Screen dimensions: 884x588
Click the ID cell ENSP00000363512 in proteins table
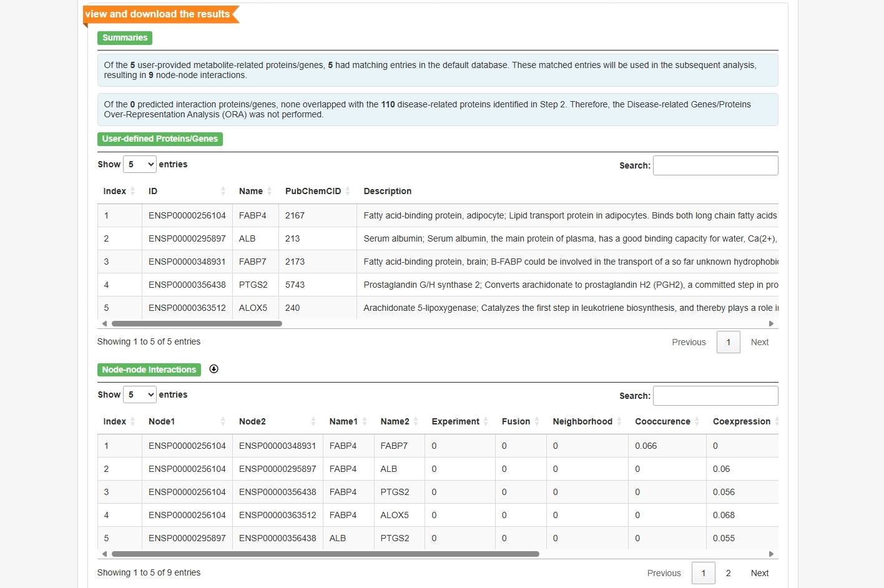pyautogui.click(x=187, y=308)
